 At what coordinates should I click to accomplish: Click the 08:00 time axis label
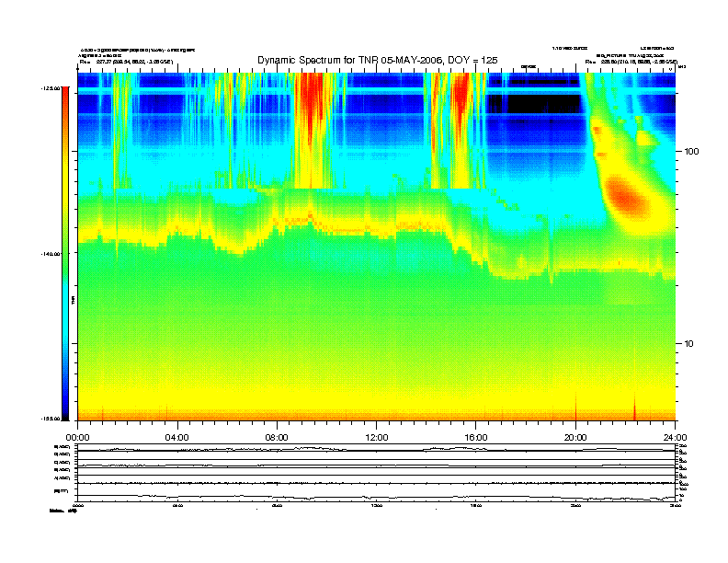tap(277, 438)
